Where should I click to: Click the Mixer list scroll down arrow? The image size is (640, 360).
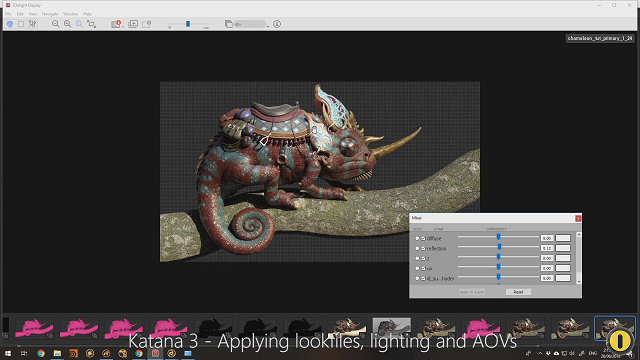click(579, 282)
